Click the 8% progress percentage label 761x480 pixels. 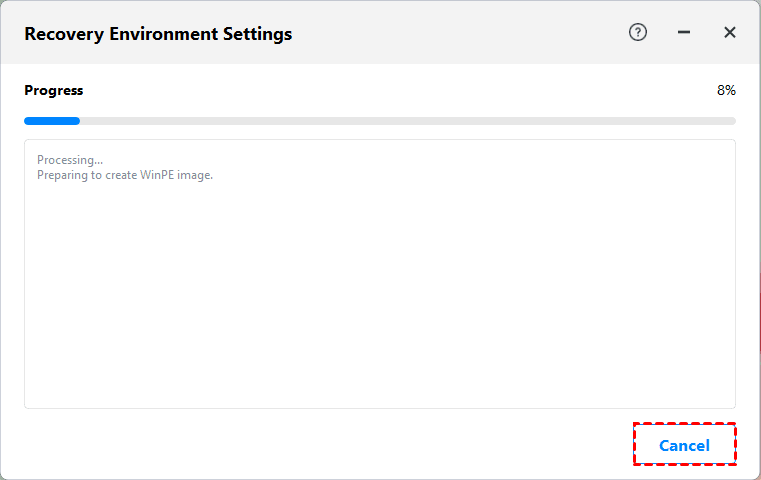(726, 90)
